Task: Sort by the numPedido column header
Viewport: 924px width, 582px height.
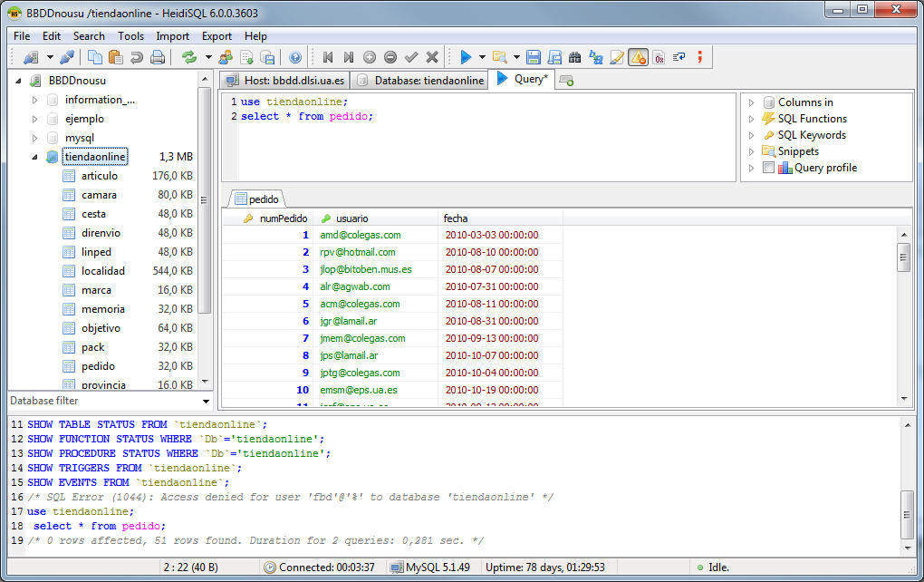Action: click(x=268, y=218)
